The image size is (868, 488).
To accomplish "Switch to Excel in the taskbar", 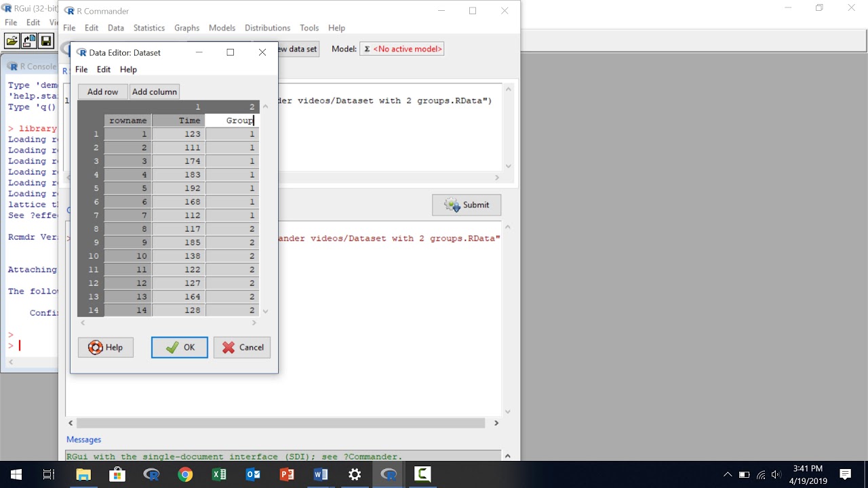I will coord(219,474).
